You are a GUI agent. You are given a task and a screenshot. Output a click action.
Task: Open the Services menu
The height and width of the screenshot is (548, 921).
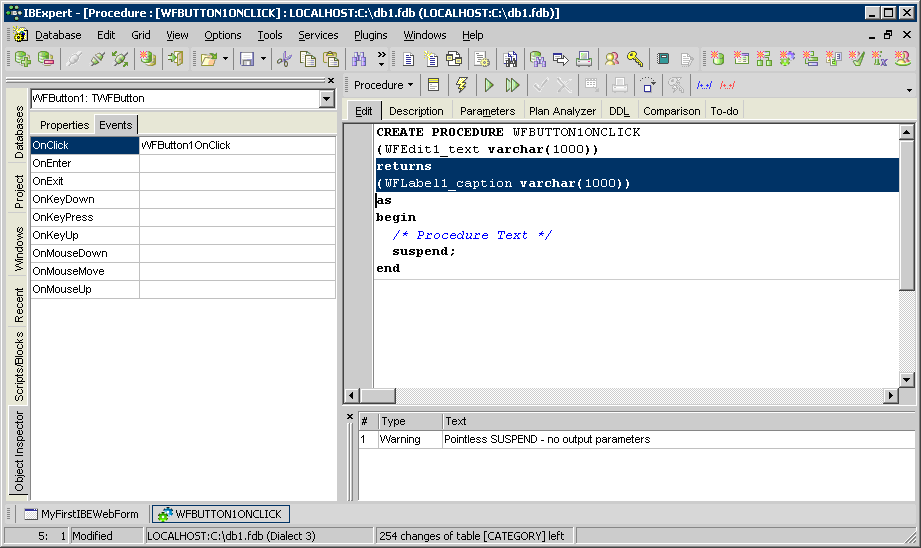click(x=318, y=35)
